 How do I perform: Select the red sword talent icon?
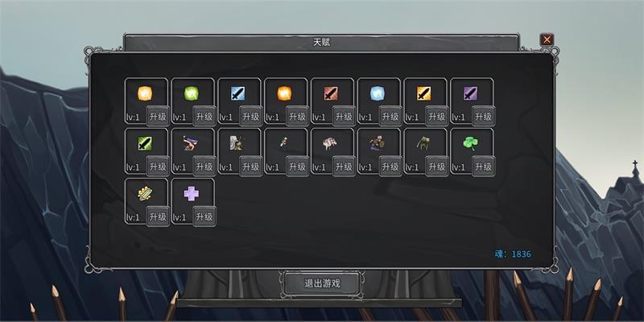[331, 93]
